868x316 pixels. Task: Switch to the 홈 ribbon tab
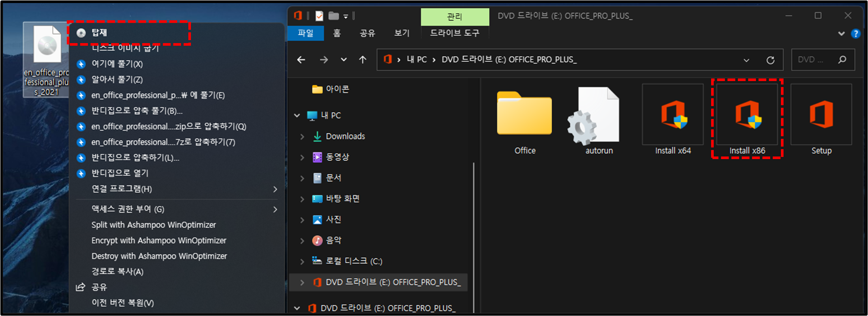pyautogui.click(x=337, y=33)
